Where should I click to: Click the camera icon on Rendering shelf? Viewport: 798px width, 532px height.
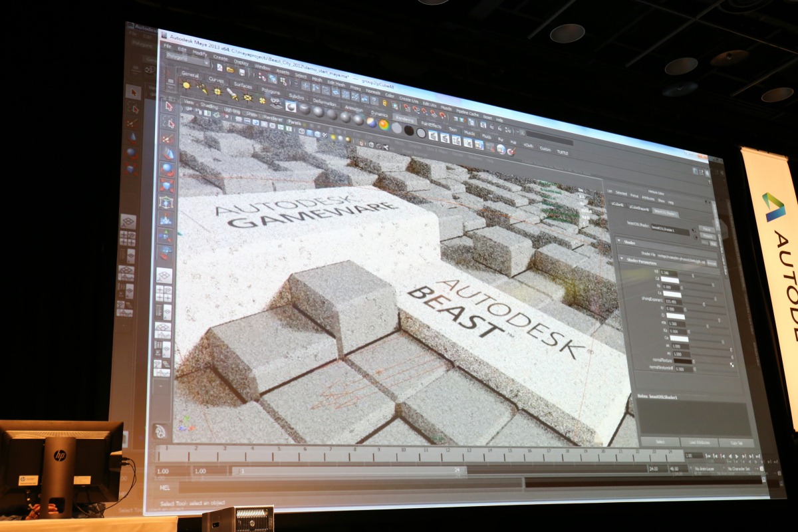coord(277,104)
